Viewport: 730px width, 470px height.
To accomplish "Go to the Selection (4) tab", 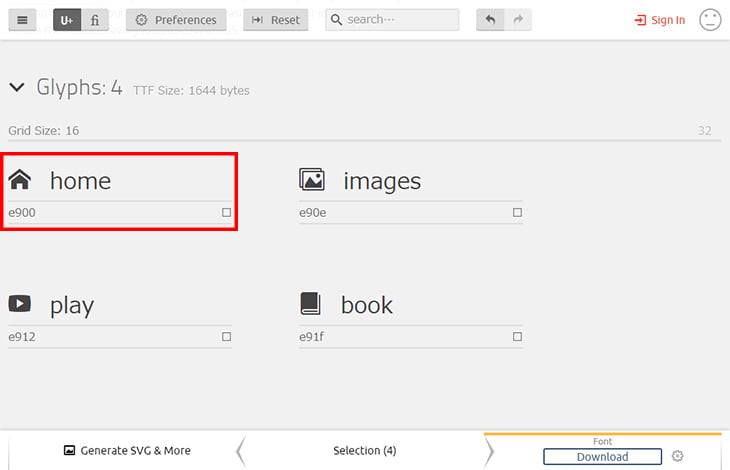I will point(362,451).
